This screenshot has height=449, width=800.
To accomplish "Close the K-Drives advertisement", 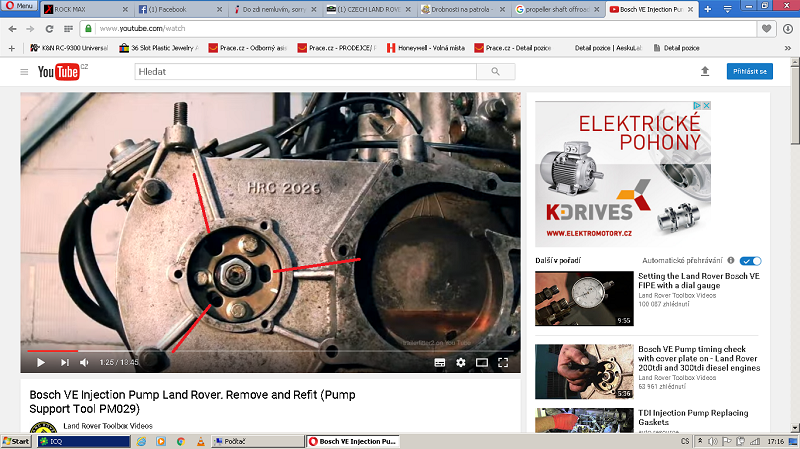I will (x=707, y=105).
